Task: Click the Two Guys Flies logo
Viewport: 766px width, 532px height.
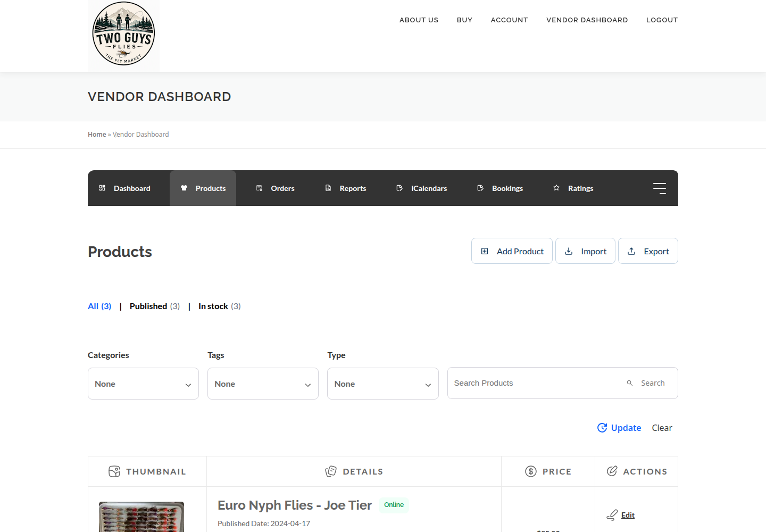Action: (x=123, y=36)
